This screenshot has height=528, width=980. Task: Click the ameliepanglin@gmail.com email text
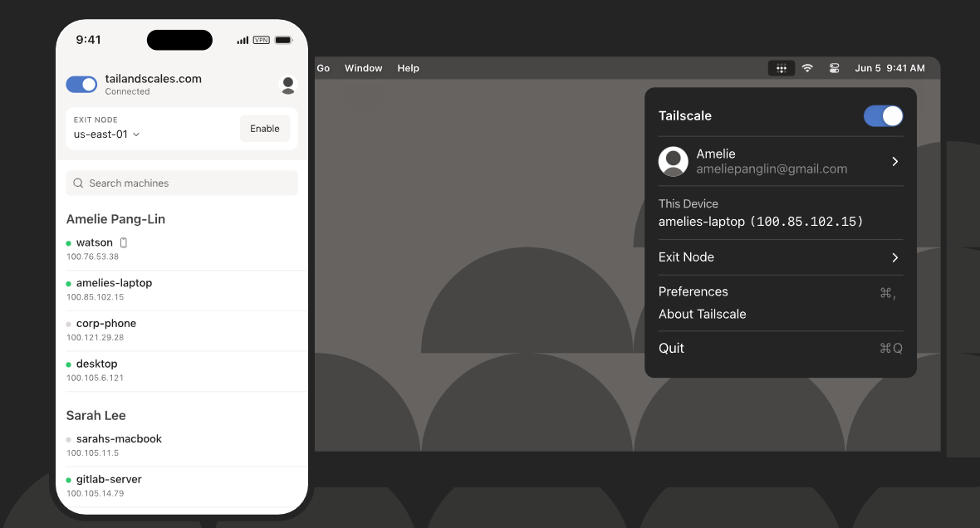(772, 169)
